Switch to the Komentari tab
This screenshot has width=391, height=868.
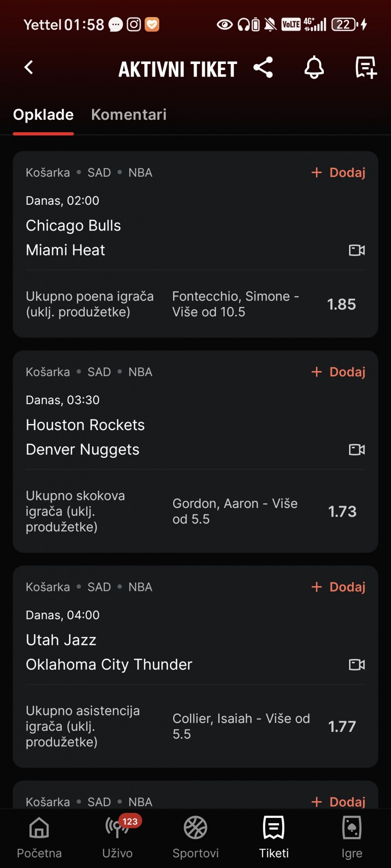129,115
